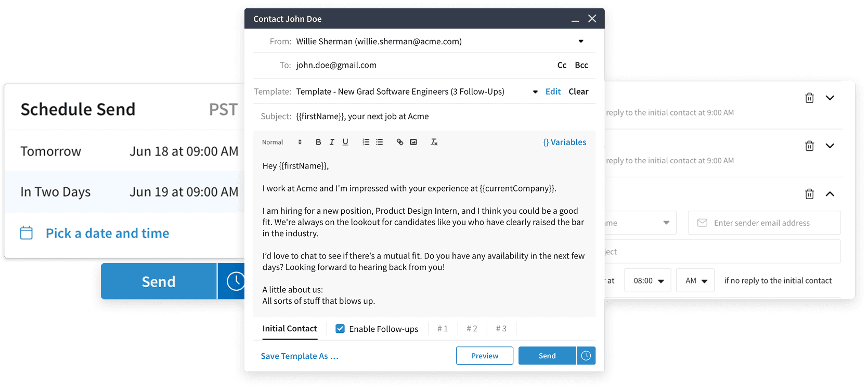The height and width of the screenshot is (388, 868).
Task: Click the PST timezone label
Action: pos(223,109)
